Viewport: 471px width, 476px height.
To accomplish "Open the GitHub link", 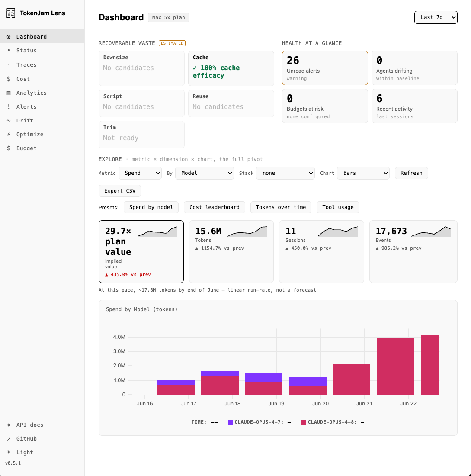I will point(42,439).
